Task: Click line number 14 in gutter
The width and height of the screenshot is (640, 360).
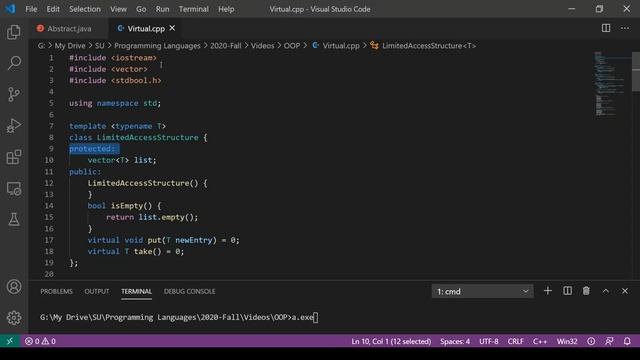Action: click(49, 206)
